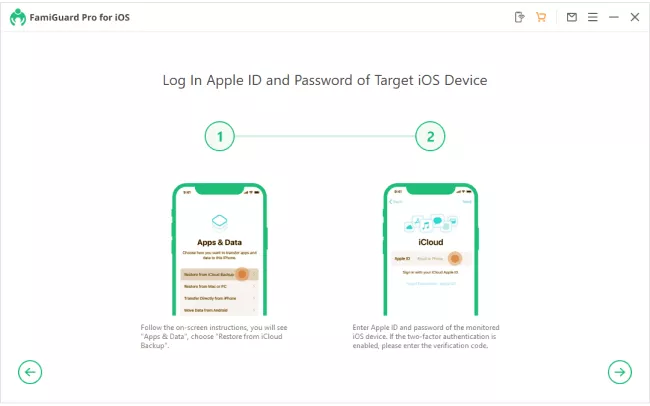The image size is (650, 406).
Task: Select step 1 circle indicator
Action: point(220,136)
